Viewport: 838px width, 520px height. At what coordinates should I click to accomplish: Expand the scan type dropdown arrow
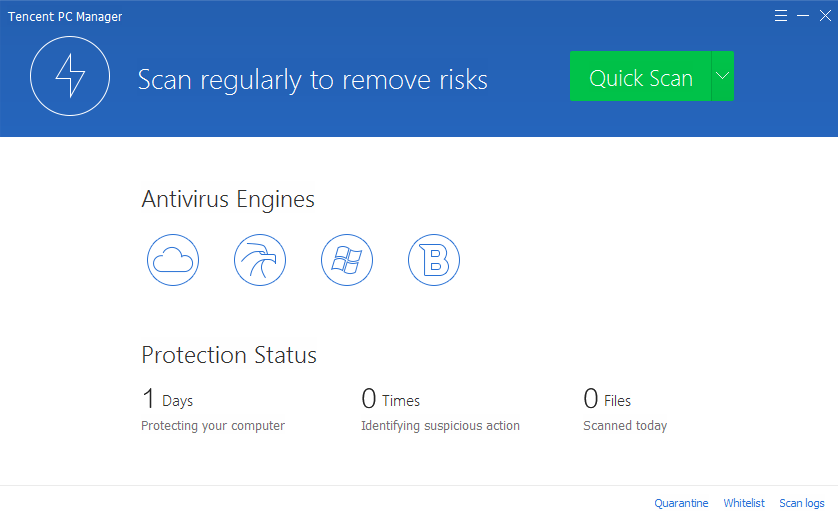(x=723, y=77)
